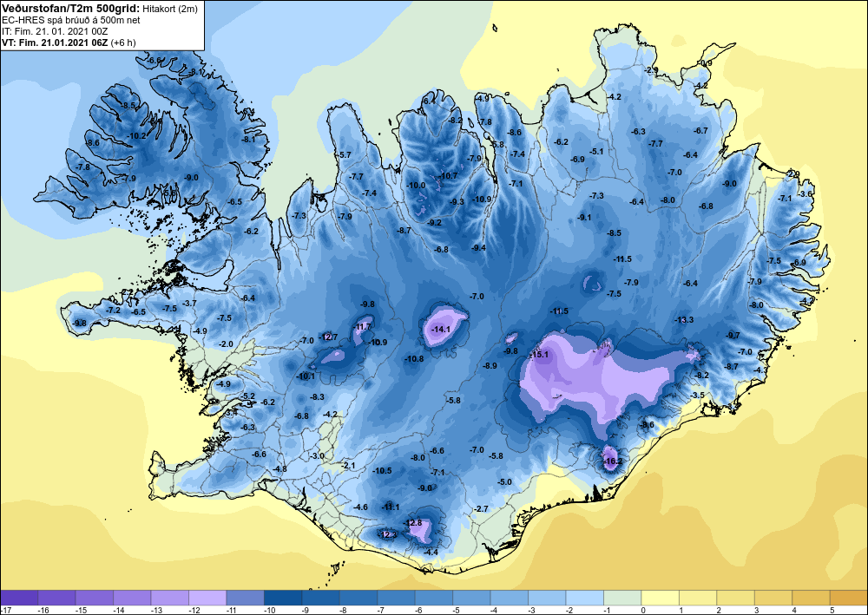Image resolution: width=868 pixels, height=615 pixels.
Task: Select the -4.4 temperature value
Action: point(431,552)
